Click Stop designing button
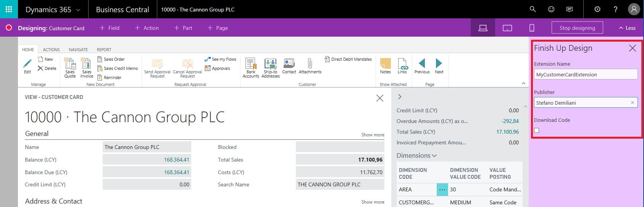 (577, 28)
